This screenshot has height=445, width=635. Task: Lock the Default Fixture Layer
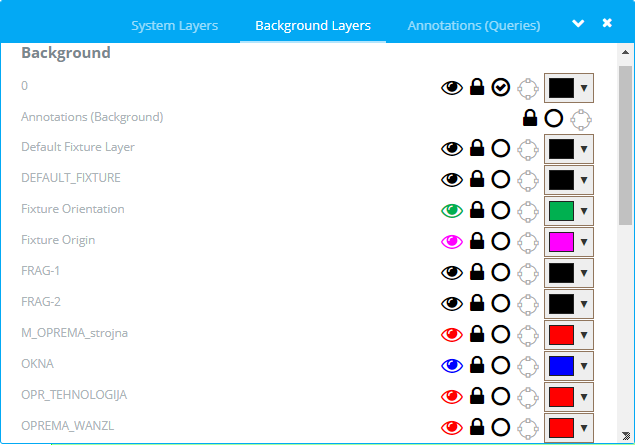coord(477,148)
